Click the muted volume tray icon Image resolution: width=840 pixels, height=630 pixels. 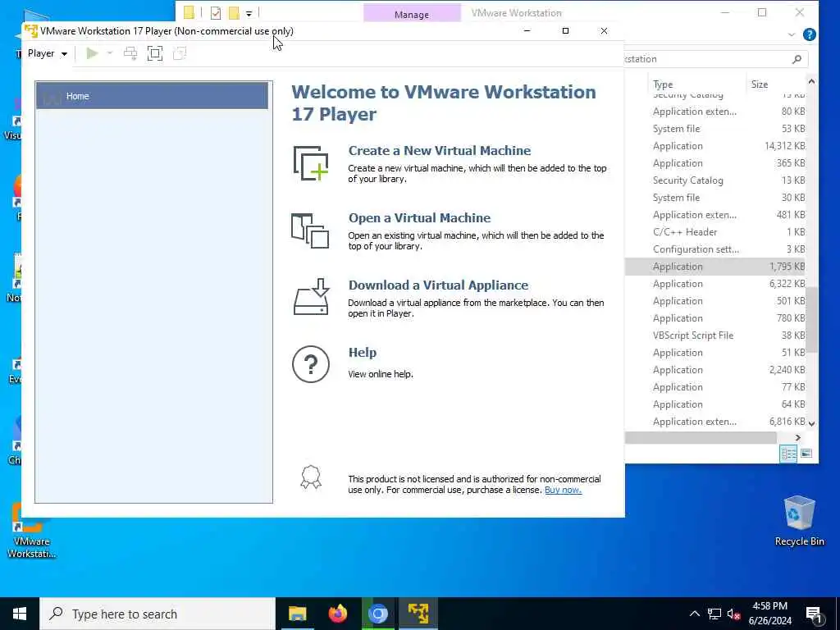point(733,614)
